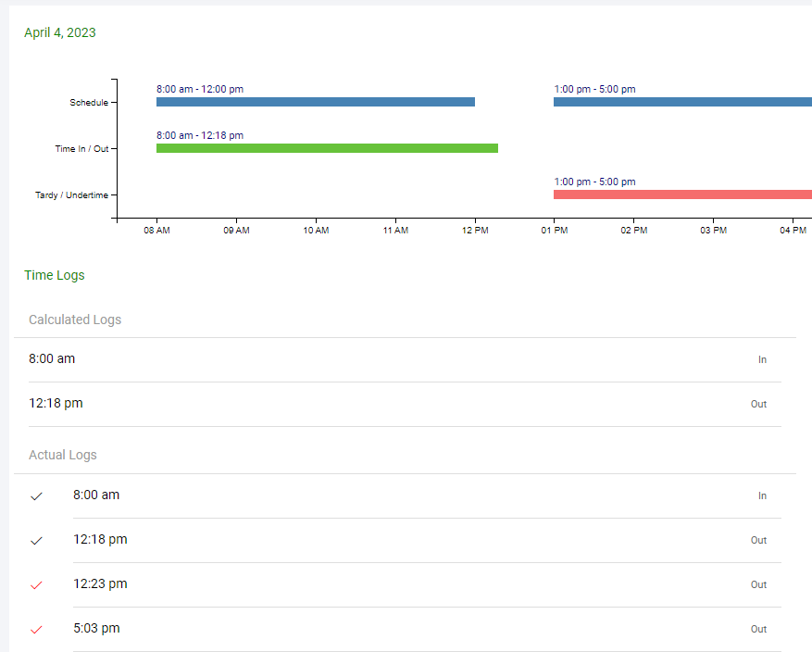The image size is (812, 652).
Task: Click the Schedule axis label on chart
Action: (89, 103)
